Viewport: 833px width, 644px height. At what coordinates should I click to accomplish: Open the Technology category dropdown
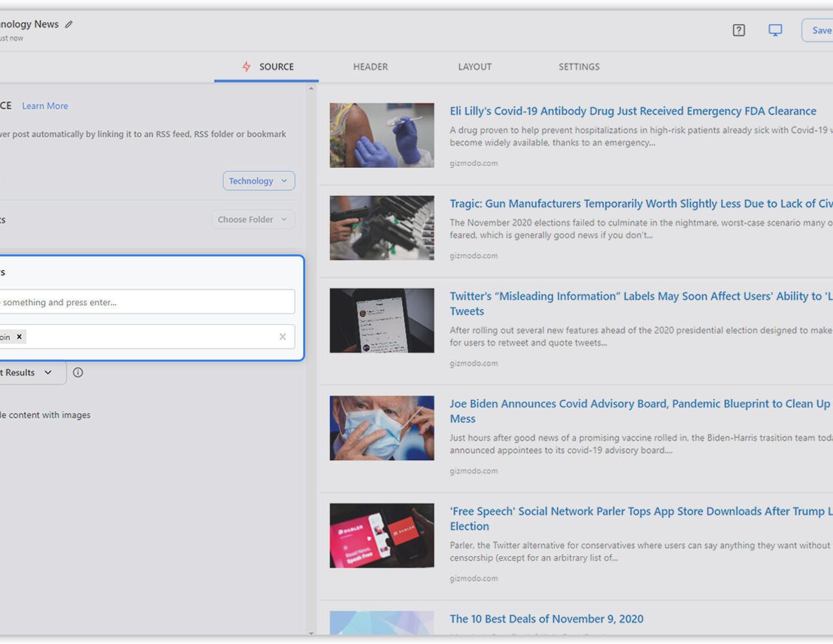coord(259,180)
